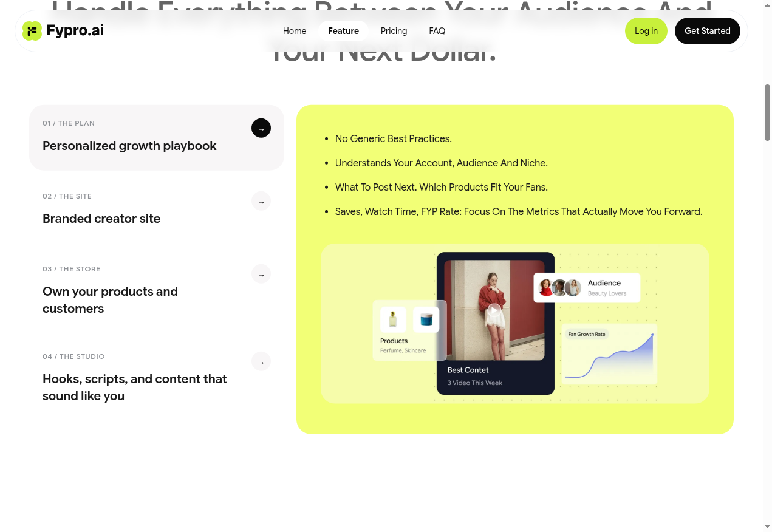Click the Fan Growth Rate label
772x532 pixels.
[x=587, y=334]
